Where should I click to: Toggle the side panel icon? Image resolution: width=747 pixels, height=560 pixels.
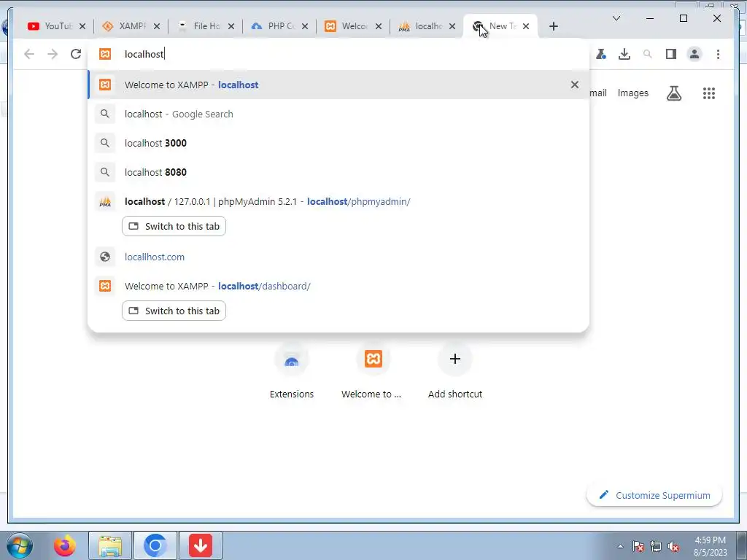[x=671, y=54]
